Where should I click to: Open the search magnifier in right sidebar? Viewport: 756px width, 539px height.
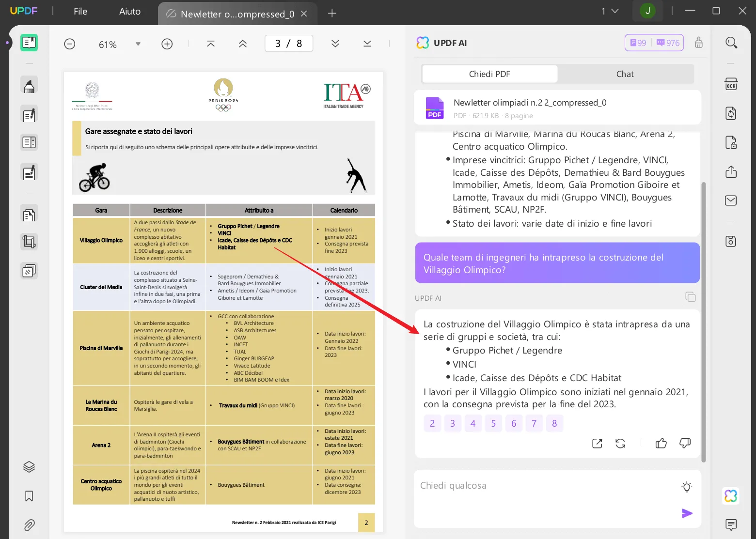731,43
